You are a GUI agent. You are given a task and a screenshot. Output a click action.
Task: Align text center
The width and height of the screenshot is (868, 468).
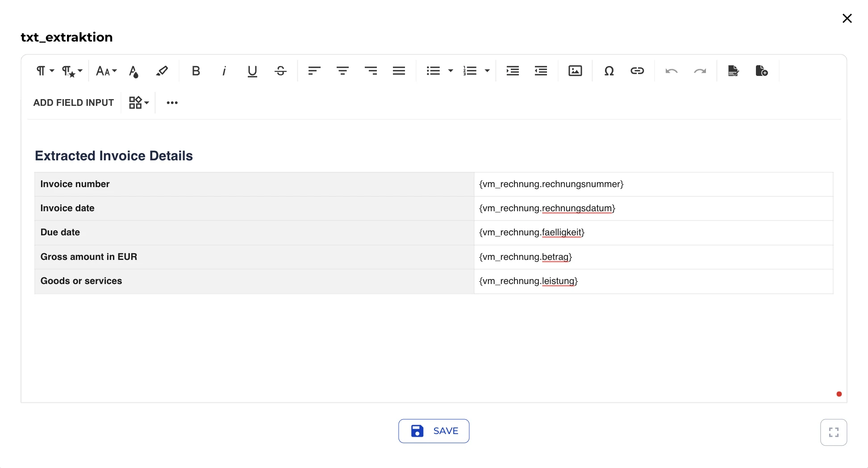342,71
